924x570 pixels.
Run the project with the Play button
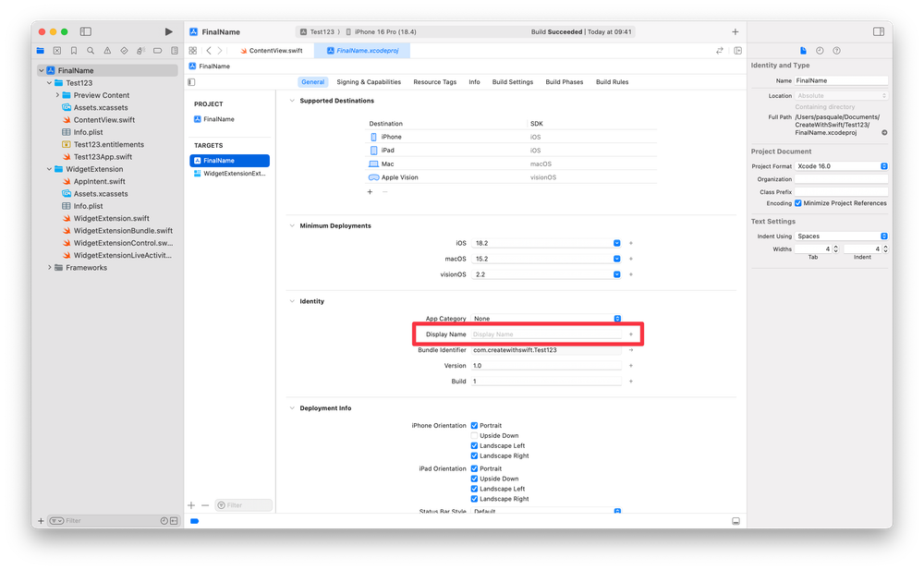click(x=170, y=30)
